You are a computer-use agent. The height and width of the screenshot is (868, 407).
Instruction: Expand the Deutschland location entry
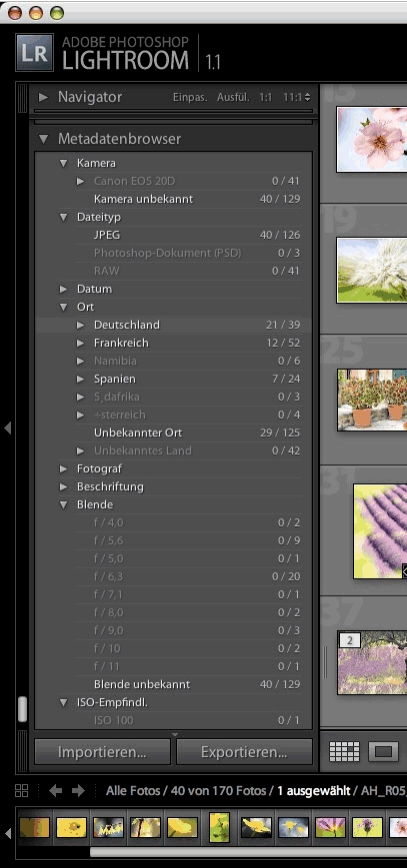pyautogui.click(x=80, y=325)
